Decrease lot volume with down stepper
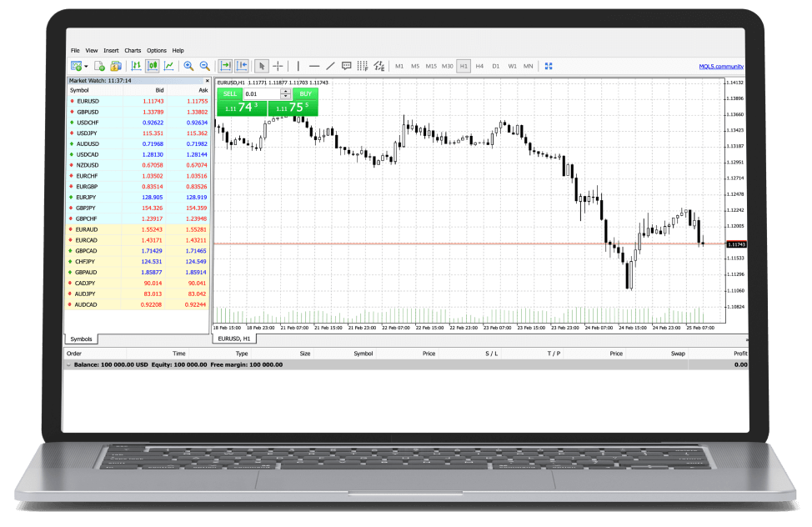This screenshot has width=812, height=527. pos(285,97)
